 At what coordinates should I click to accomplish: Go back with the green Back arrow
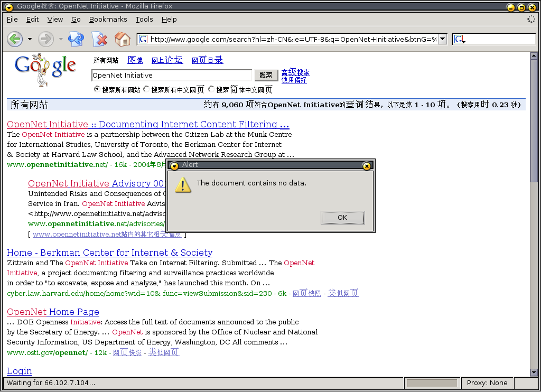[15, 39]
